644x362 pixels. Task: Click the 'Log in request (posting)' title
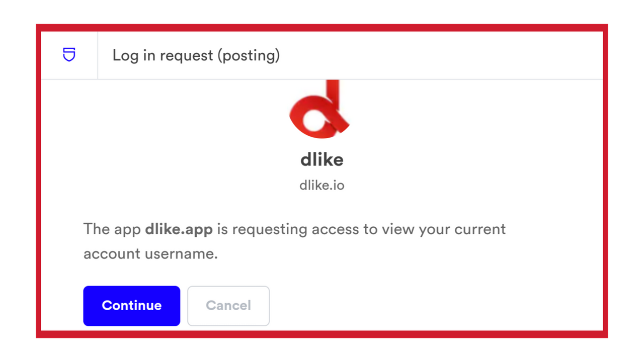pyautogui.click(x=196, y=55)
